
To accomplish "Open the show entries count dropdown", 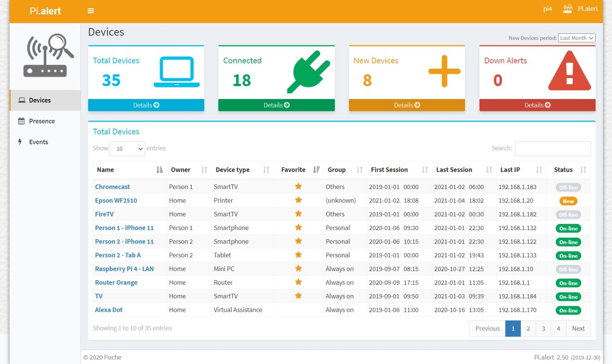I will (x=127, y=149).
